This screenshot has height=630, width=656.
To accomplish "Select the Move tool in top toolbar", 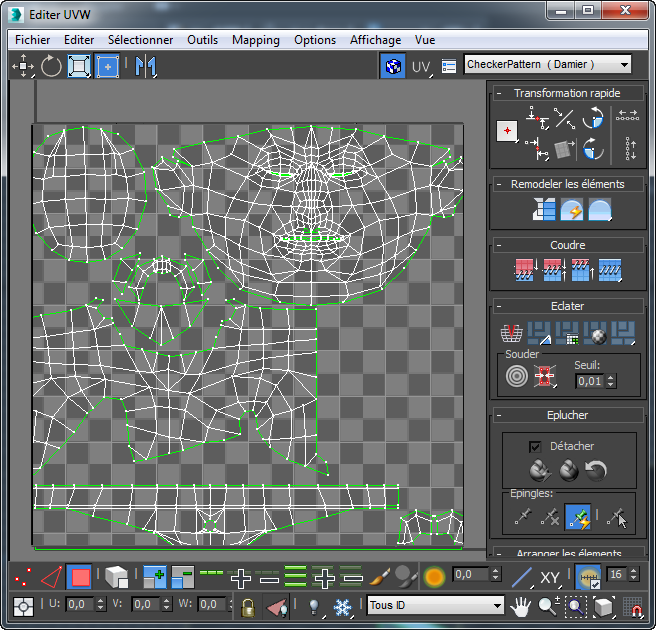I will (22, 66).
